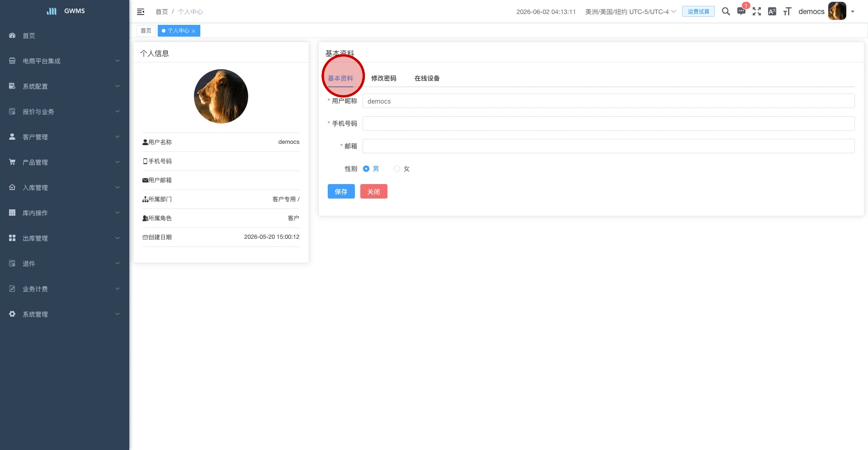This screenshot has width=868, height=450.
Task: Click the 关闭 button
Action: tap(373, 191)
